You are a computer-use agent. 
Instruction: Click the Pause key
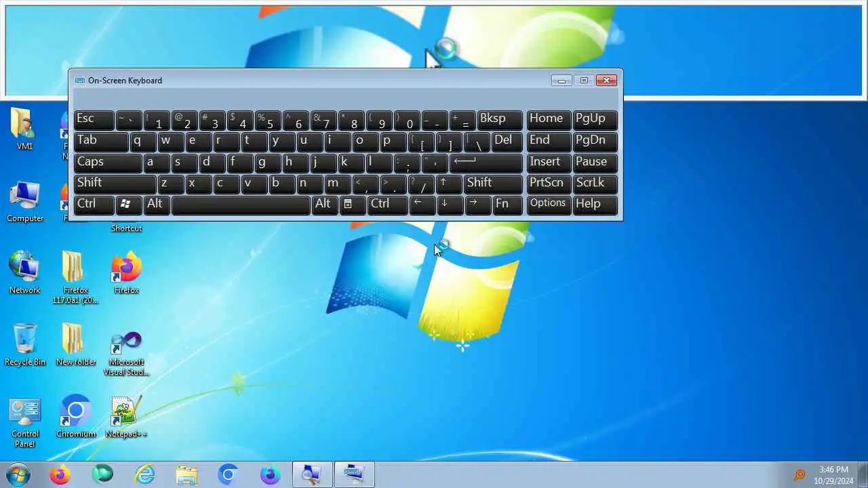pyautogui.click(x=595, y=163)
